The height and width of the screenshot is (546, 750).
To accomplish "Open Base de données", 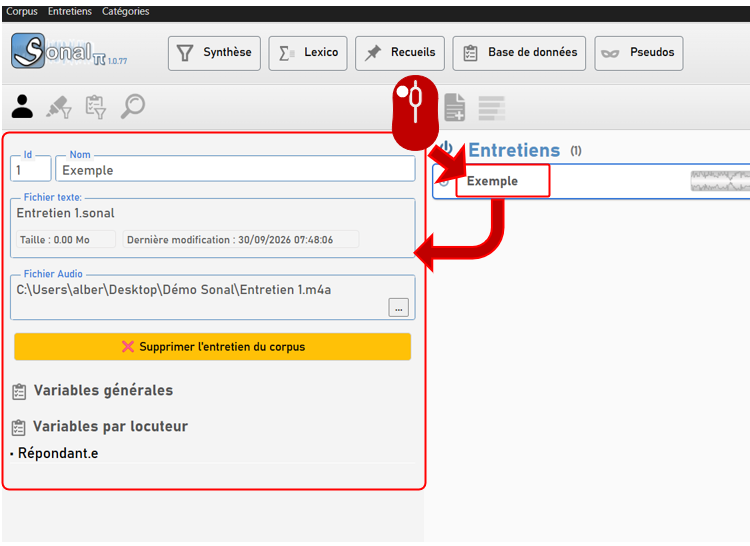I will 519,53.
